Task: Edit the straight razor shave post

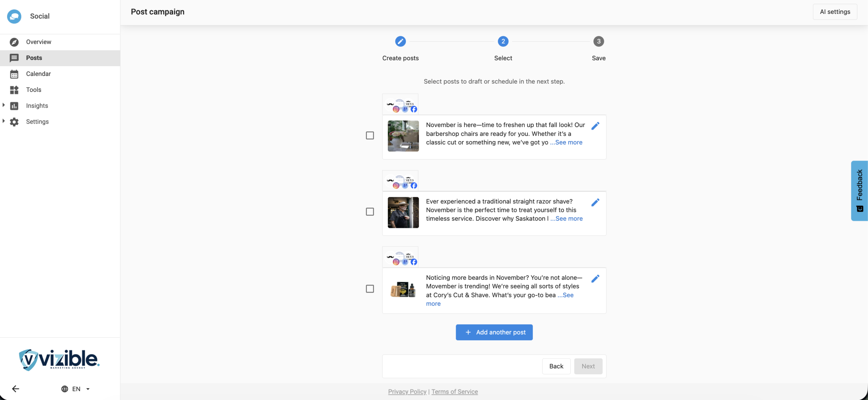Action: coord(595,202)
